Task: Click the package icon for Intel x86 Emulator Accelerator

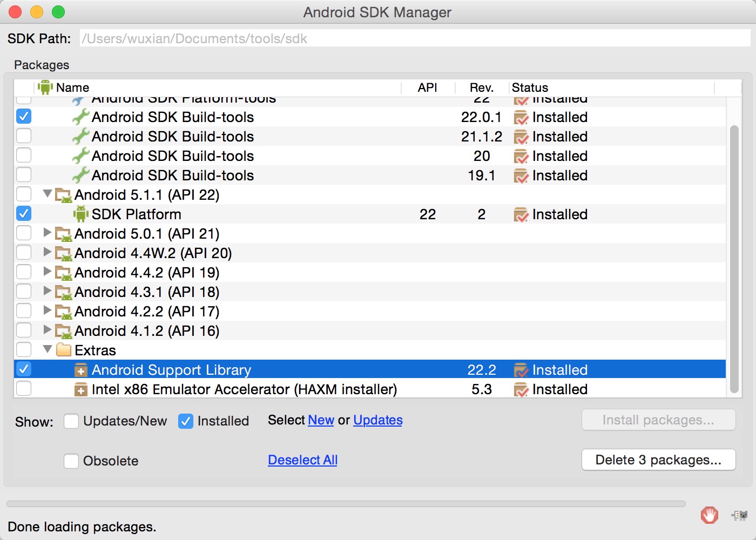Action: click(x=80, y=389)
